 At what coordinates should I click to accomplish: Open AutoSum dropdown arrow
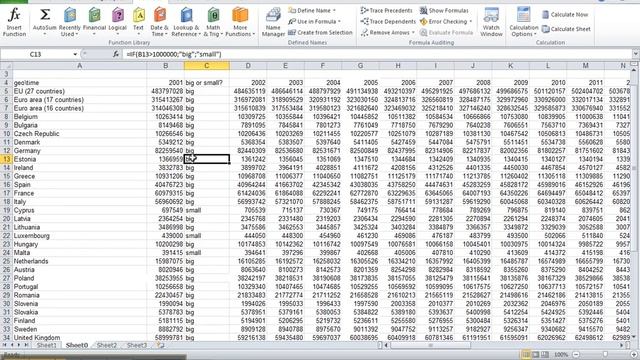[44, 34]
